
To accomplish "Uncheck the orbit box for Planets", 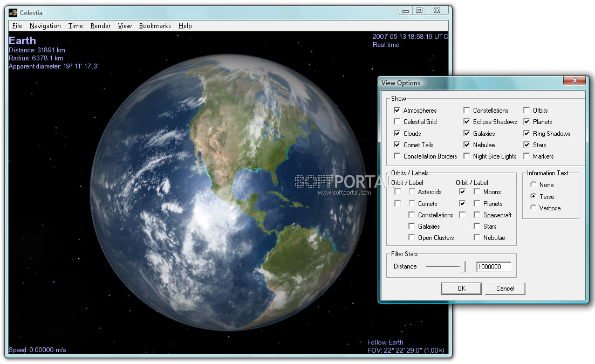I will click(462, 204).
